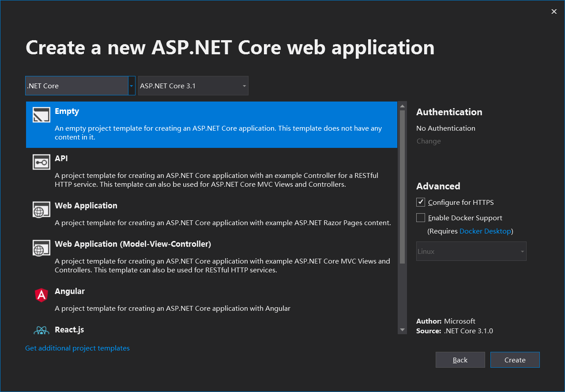Open the ASP.NET Core 3.1 version dropdown
Image resolution: width=565 pixels, height=392 pixels.
tap(193, 86)
